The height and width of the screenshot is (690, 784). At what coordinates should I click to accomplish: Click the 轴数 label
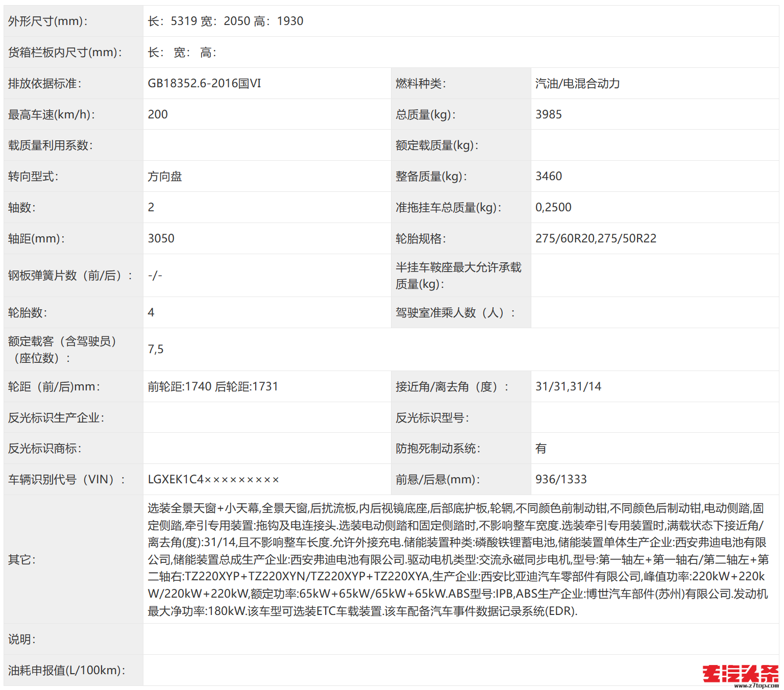22,207
